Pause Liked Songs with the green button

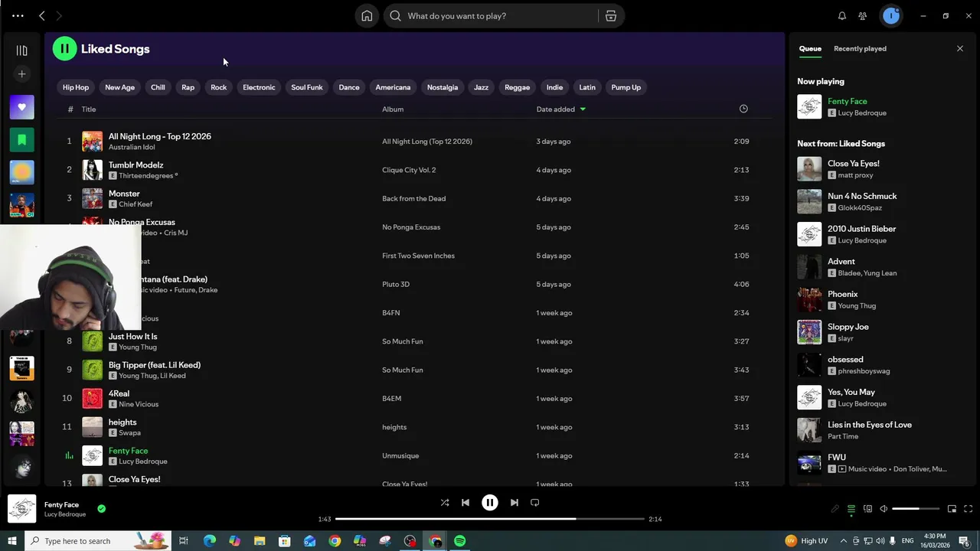64,49
